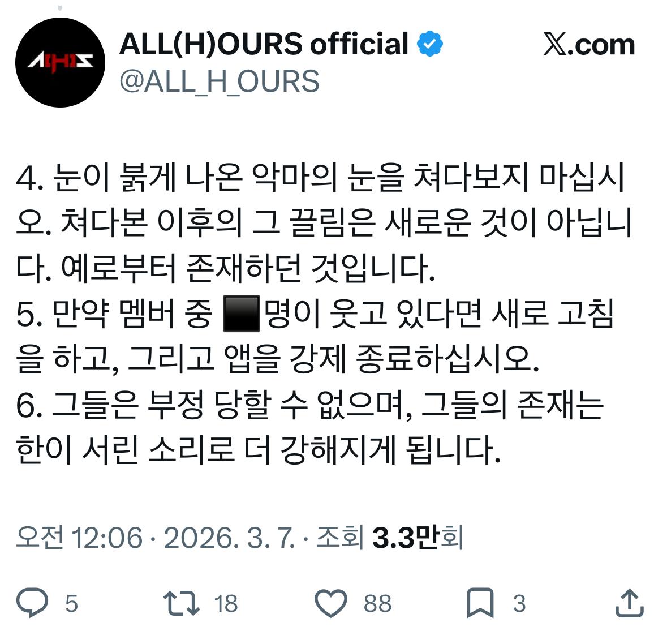
Task: Repost this tweet with the retweet icon
Action: [x=181, y=603]
